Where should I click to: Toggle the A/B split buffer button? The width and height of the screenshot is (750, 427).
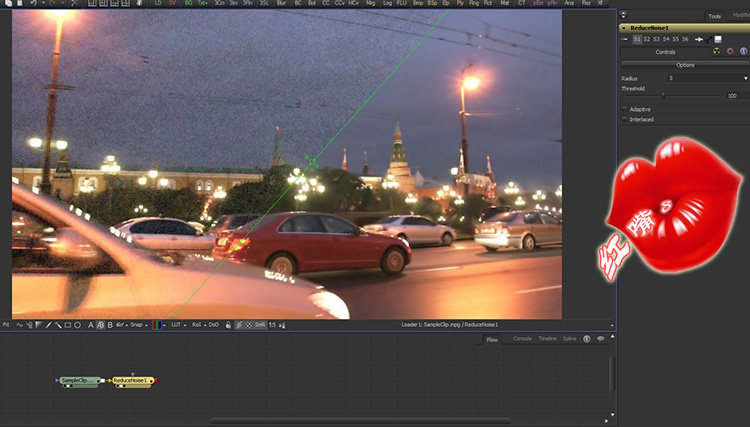(x=100, y=325)
